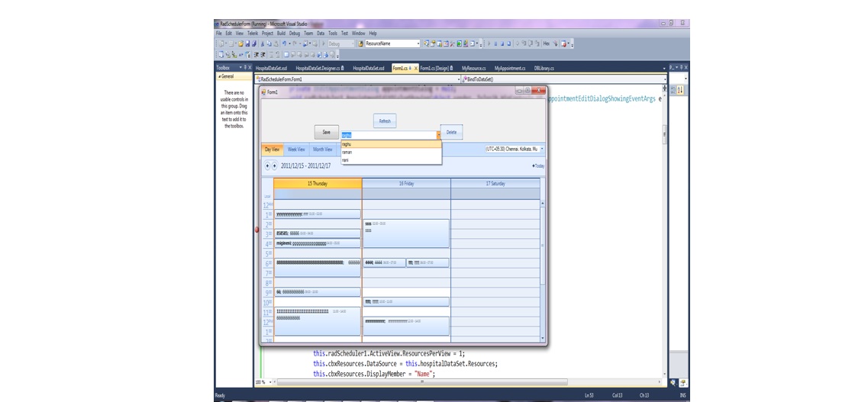Open the Window menu

(x=358, y=33)
